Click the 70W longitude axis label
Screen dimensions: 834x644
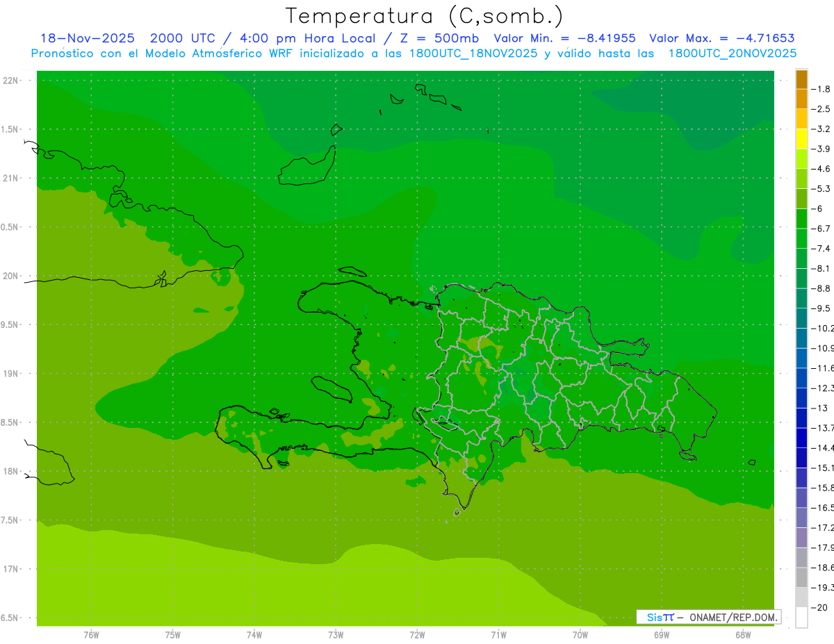(580, 634)
